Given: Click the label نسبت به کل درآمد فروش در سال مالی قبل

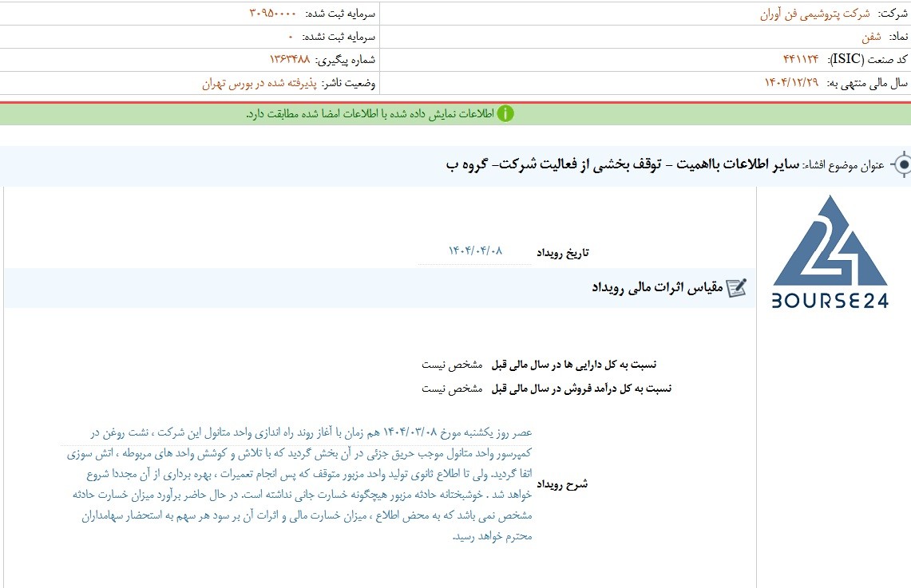Looking at the screenshot, I should (x=581, y=389).
